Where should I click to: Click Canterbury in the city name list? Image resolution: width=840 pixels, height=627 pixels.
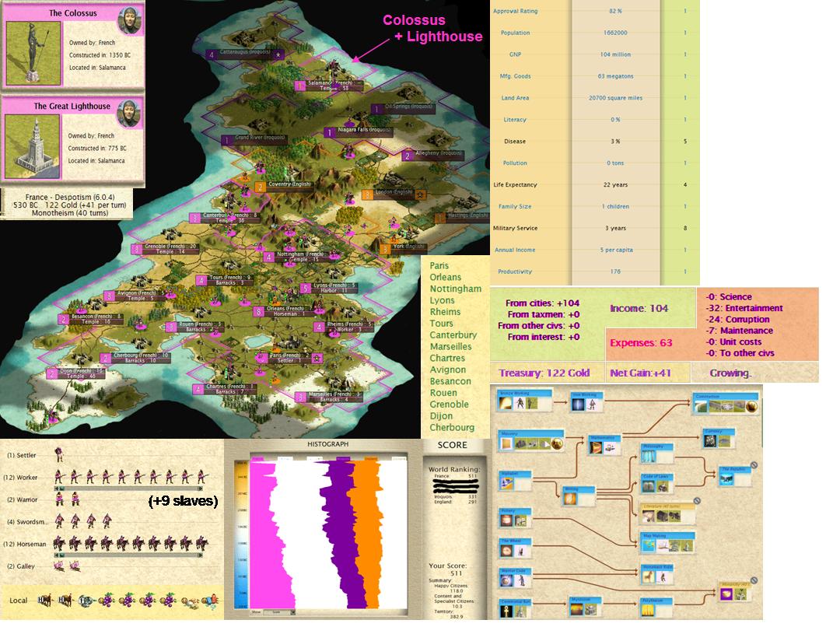coord(453,335)
